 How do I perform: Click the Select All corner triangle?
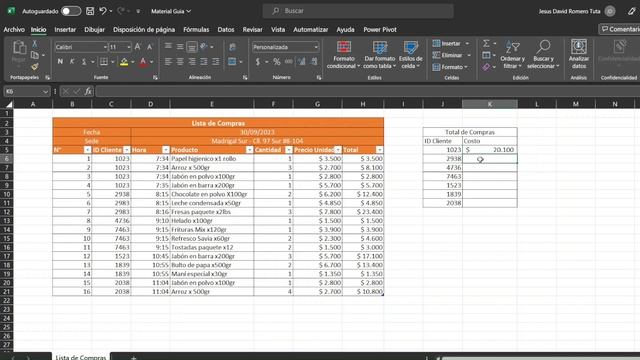(8, 104)
